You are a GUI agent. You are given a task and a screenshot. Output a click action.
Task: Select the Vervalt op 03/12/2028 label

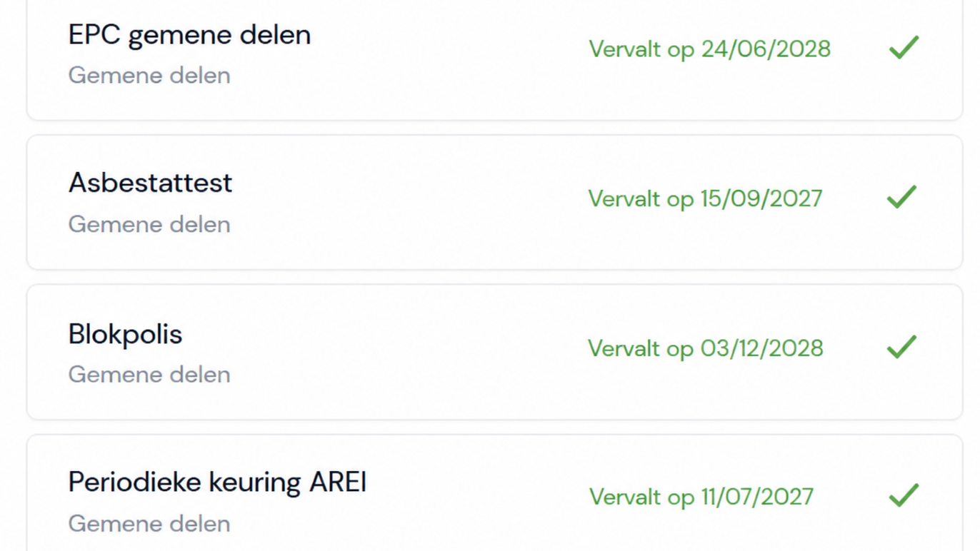point(706,348)
